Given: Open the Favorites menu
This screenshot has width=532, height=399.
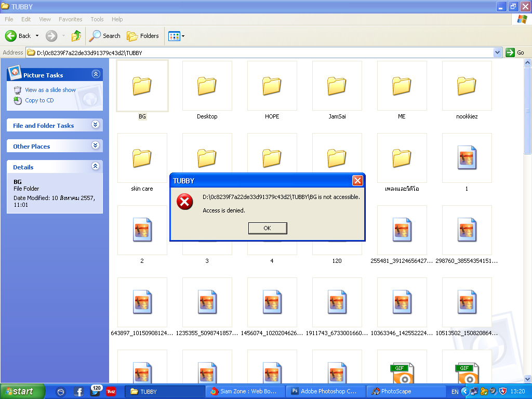Looking at the screenshot, I should 71,19.
